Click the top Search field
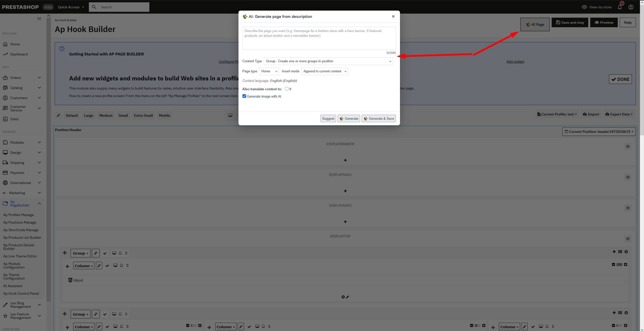644x331 pixels. tap(119, 7)
